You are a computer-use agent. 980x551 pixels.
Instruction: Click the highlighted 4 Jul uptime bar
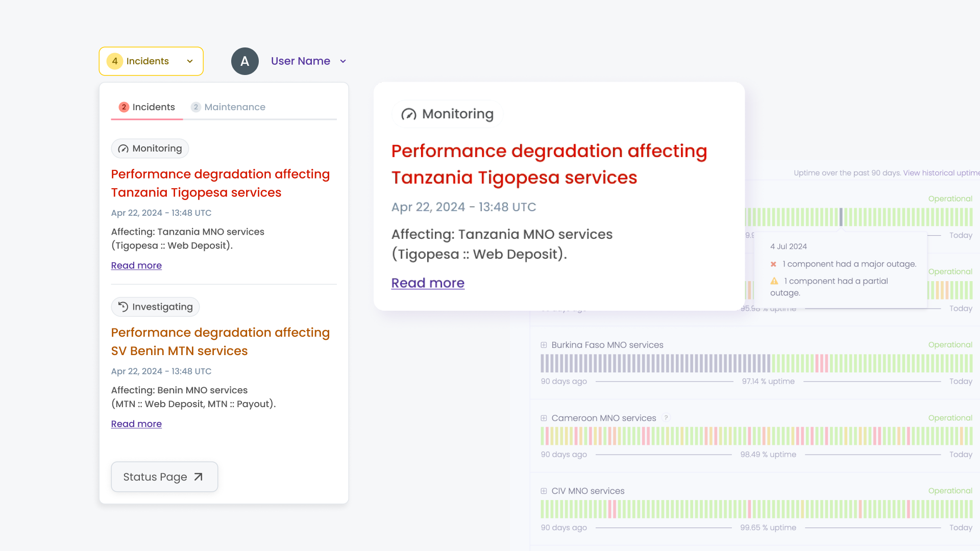841,217
